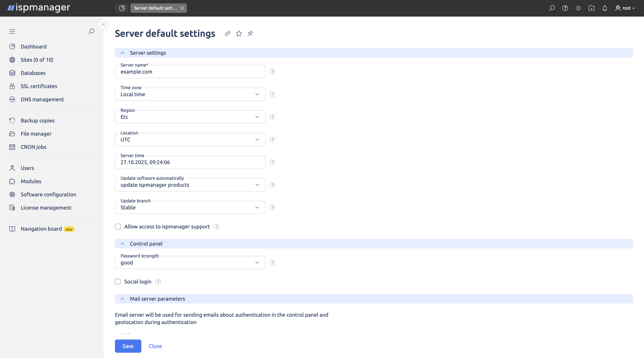Viewport: 644px width, 358px height.
Task: Click the sidebar hamburger menu icon
Action: [x=12, y=31]
